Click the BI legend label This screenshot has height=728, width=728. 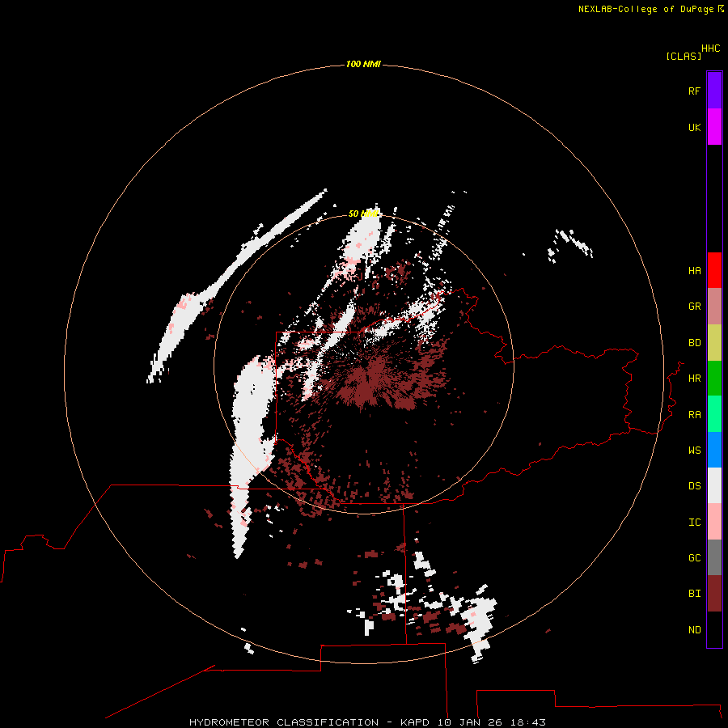pyautogui.click(x=694, y=594)
